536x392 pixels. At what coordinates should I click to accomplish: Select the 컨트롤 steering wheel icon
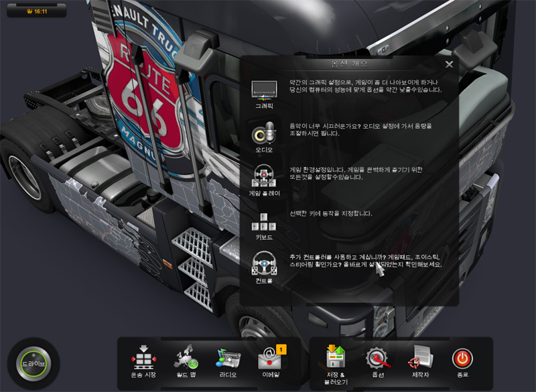[x=264, y=264]
